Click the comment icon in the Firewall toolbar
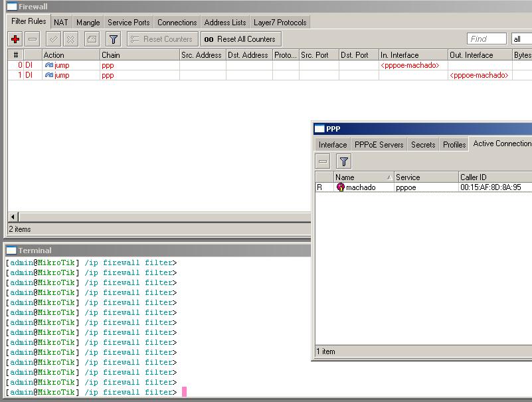The width and height of the screenshot is (532, 402). [92, 39]
